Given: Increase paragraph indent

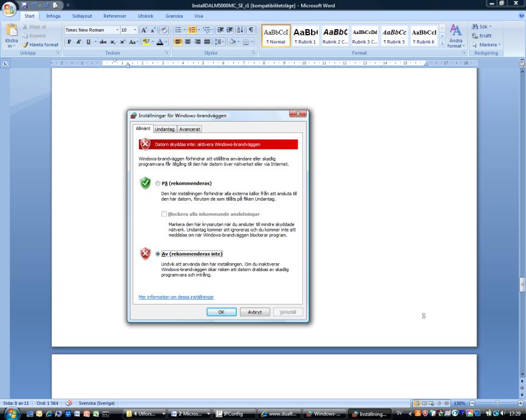Looking at the screenshot, I should [x=230, y=30].
